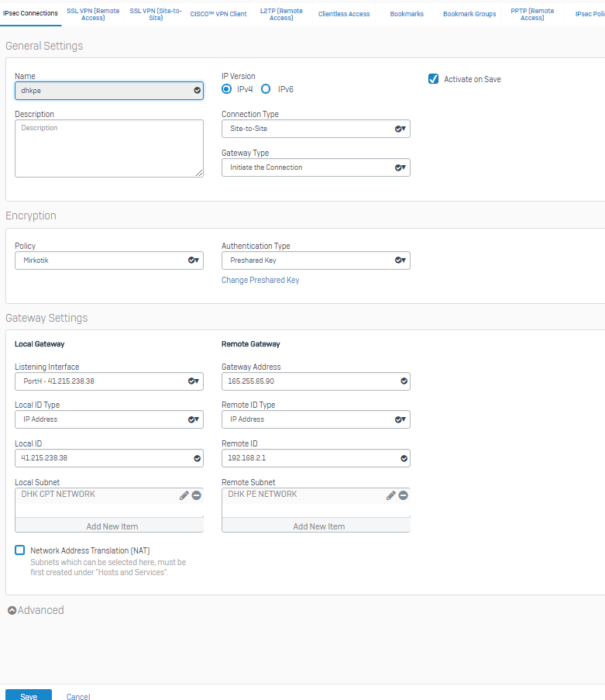
Task: Click the Save button
Action: [29, 695]
